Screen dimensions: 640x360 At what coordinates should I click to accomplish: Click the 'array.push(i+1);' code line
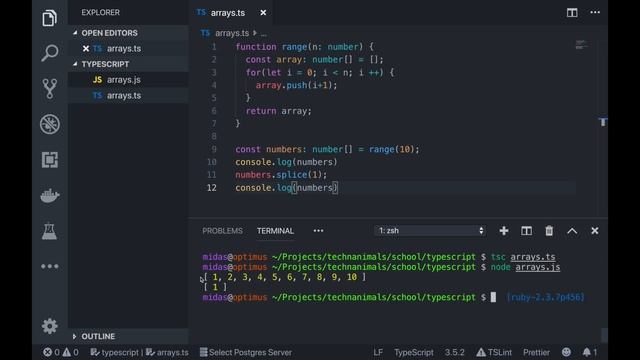click(x=296, y=85)
